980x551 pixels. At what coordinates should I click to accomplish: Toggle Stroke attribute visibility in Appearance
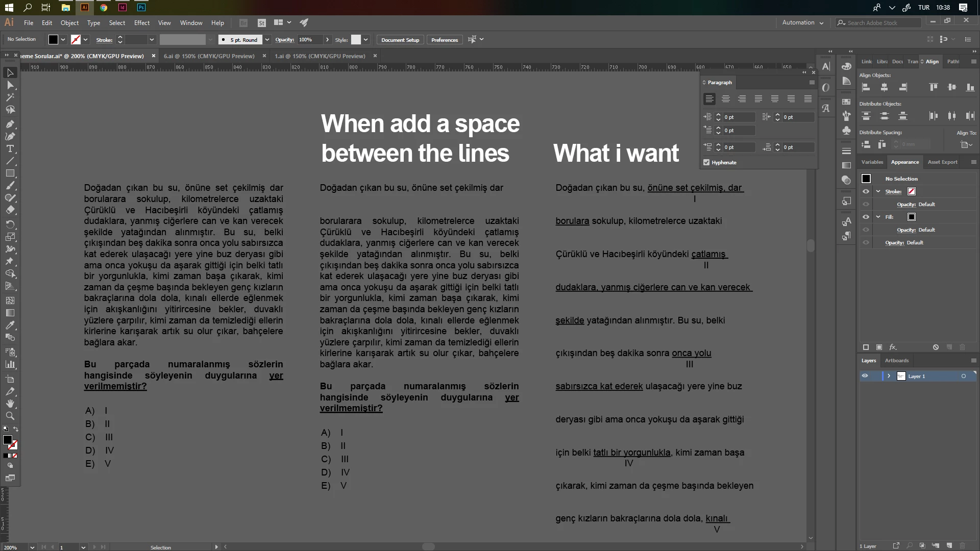pyautogui.click(x=866, y=191)
